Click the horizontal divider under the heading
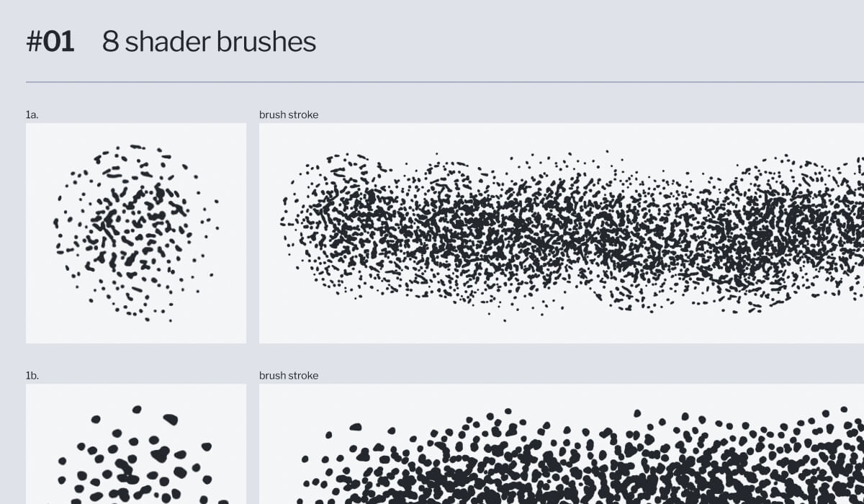 (445, 82)
